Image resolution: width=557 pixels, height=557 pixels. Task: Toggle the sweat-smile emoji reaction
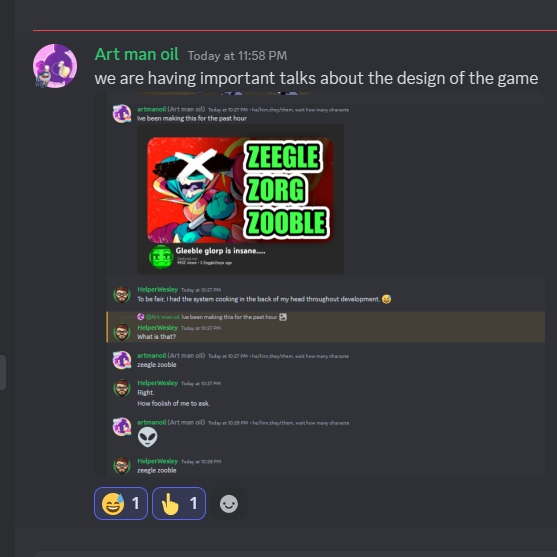[121, 503]
